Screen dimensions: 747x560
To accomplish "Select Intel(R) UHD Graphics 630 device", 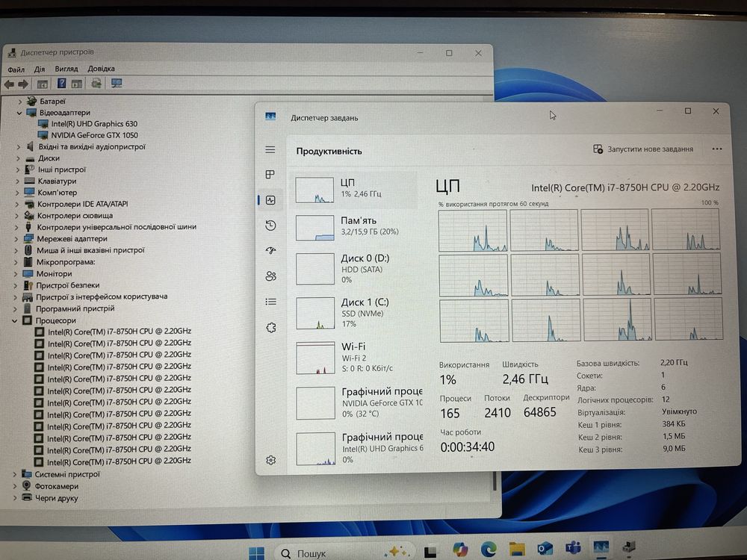I will (x=94, y=124).
